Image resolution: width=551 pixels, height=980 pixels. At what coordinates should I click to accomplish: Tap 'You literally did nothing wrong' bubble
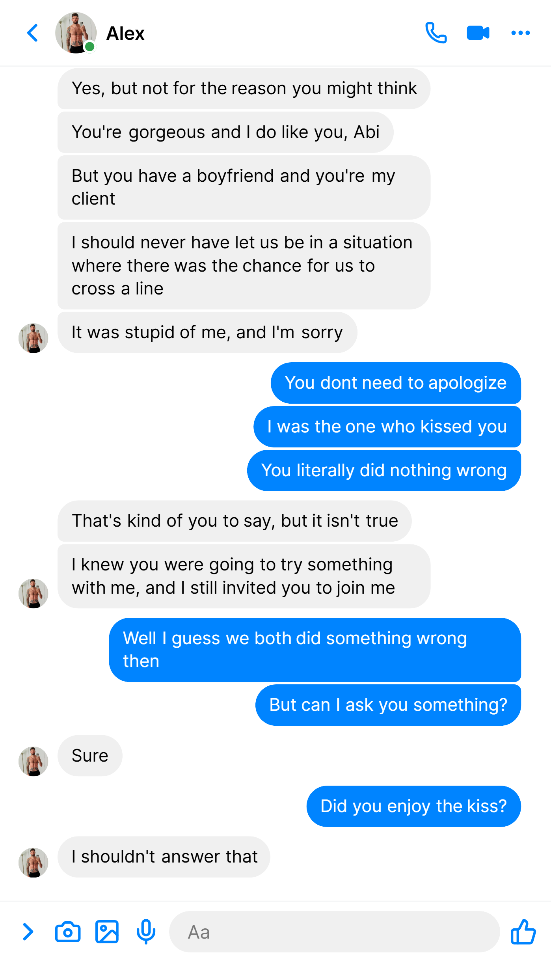[384, 470]
